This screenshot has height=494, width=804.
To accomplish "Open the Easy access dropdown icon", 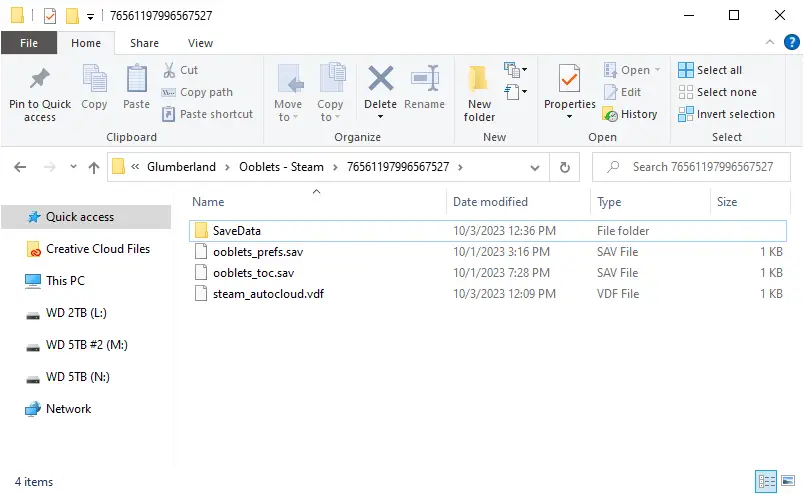I will pyautogui.click(x=515, y=92).
